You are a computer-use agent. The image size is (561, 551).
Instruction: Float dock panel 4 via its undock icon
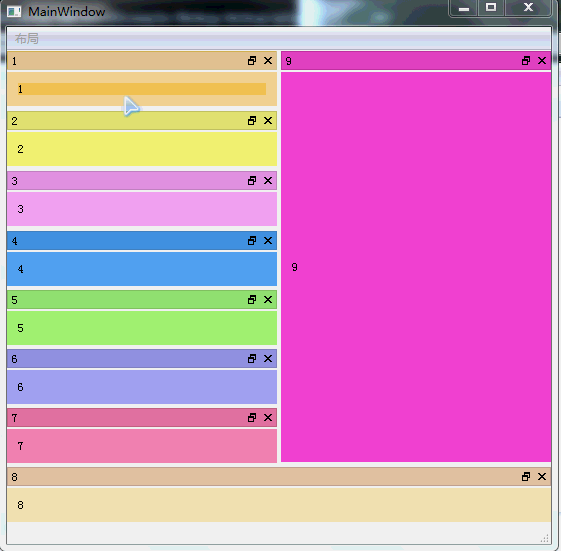(x=252, y=241)
